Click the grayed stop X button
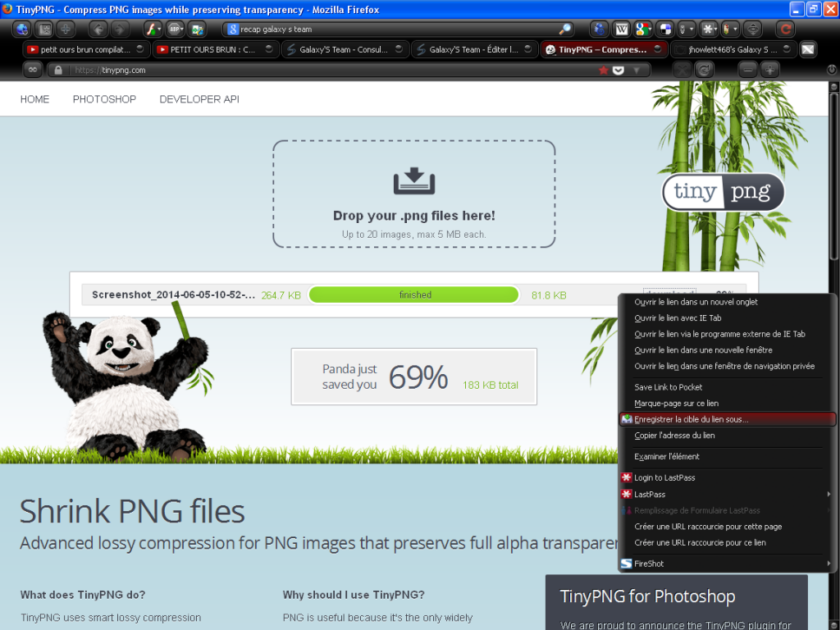 pos(682,70)
